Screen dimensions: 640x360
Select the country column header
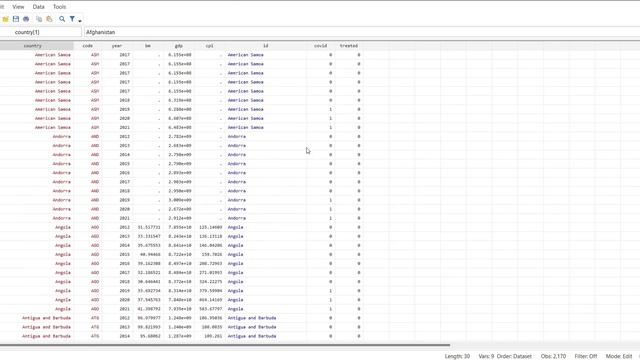point(36,46)
